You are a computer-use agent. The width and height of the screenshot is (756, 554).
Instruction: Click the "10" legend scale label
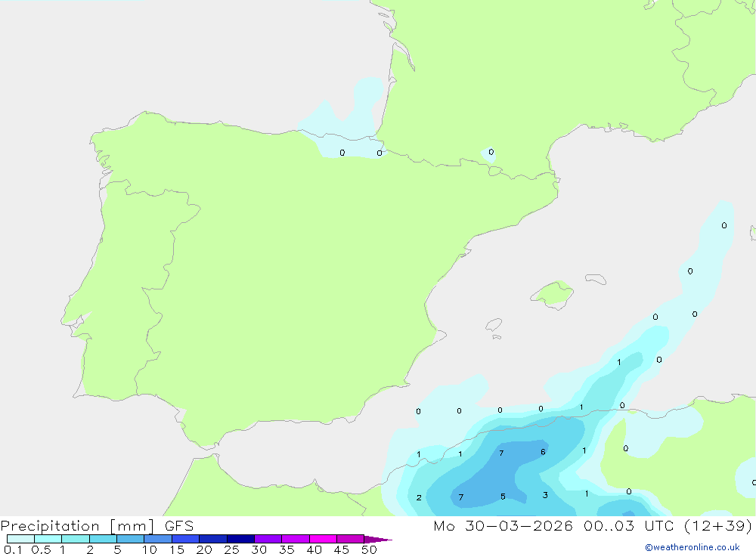(150, 549)
